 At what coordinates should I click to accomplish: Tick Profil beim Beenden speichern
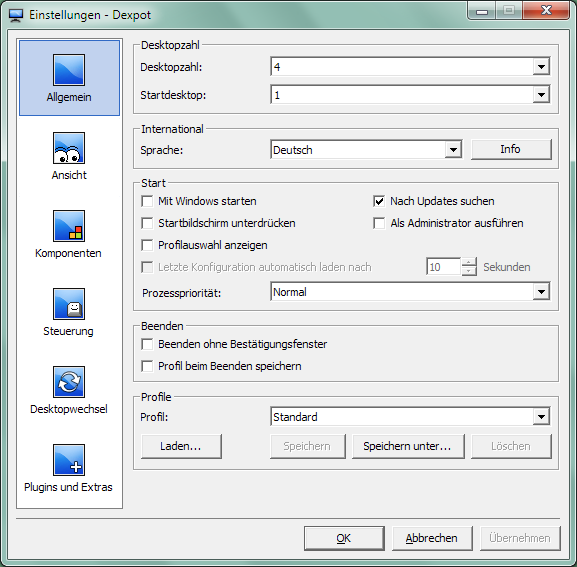147,366
